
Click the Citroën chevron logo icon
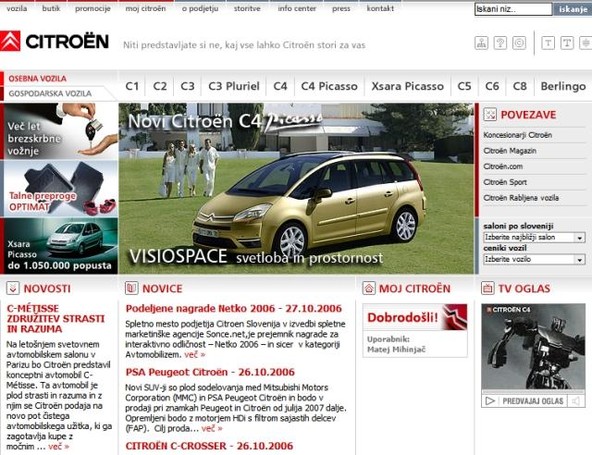click(x=10, y=41)
